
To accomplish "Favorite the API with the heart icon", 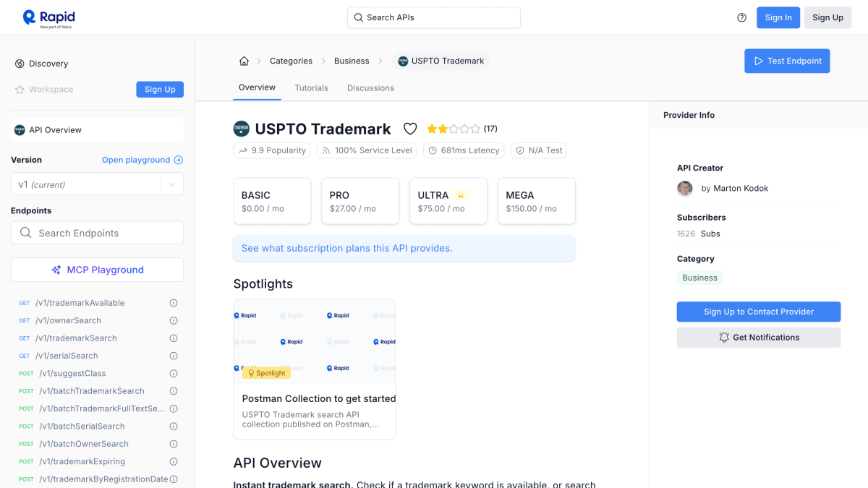I will click(410, 129).
